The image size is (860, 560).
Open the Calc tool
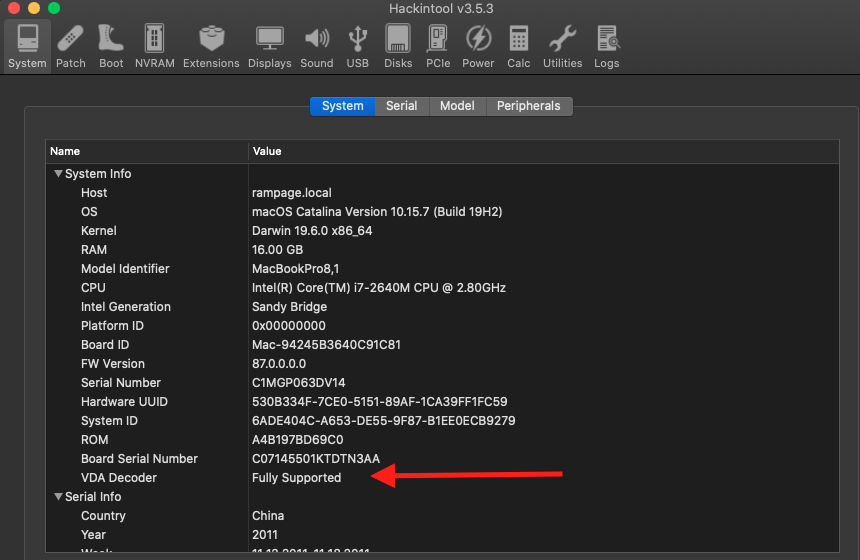click(519, 47)
